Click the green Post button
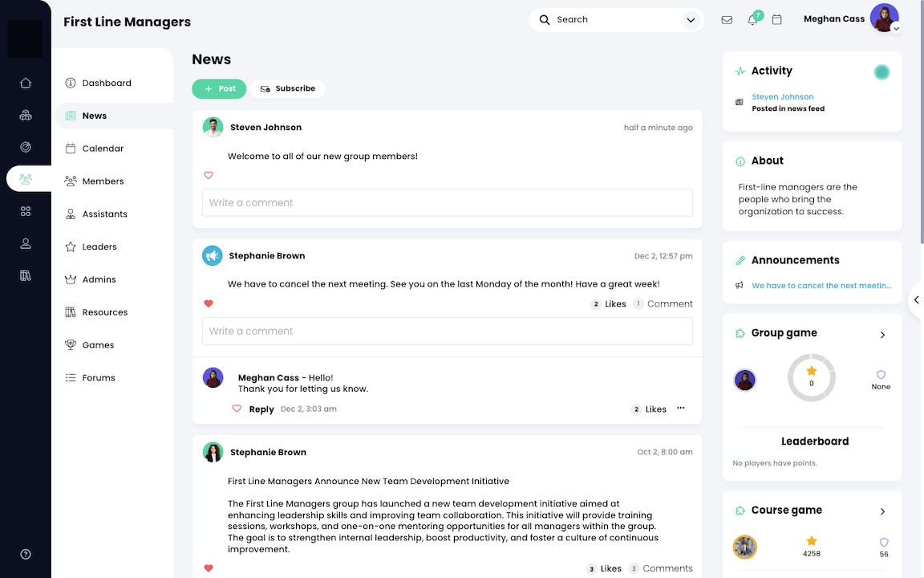This screenshot has width=924, height=578. pyautogui.click(x=219, y=88)
